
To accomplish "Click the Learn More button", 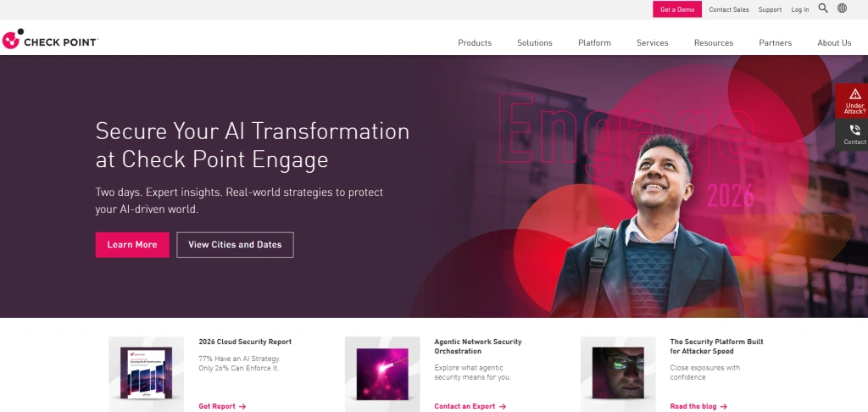I will tap(132, 245).
